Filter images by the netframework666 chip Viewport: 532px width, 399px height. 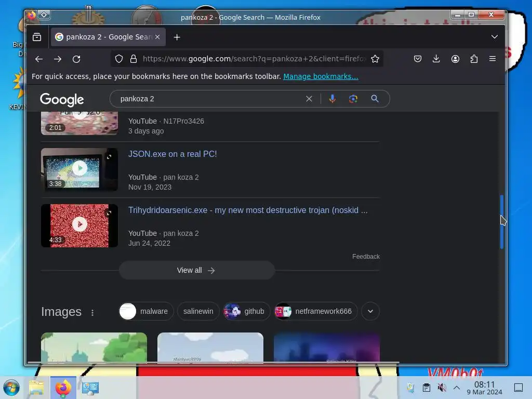tap(316, 311)
